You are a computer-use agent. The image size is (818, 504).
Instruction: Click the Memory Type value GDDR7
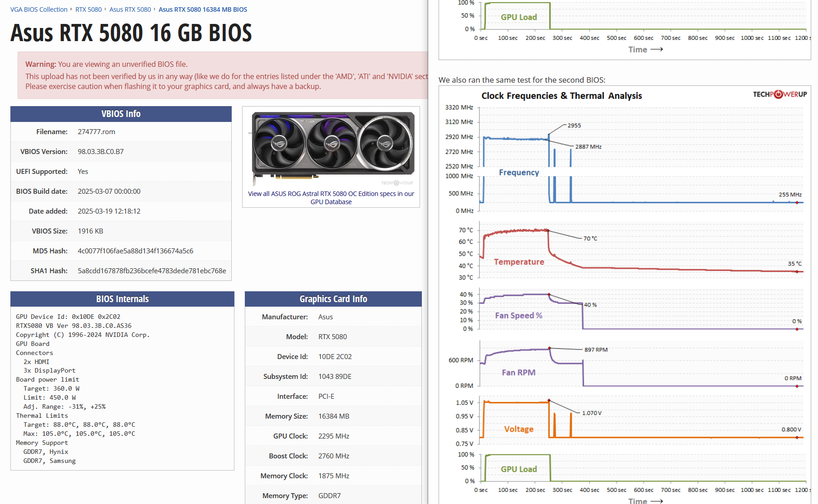tap(330, 496)
